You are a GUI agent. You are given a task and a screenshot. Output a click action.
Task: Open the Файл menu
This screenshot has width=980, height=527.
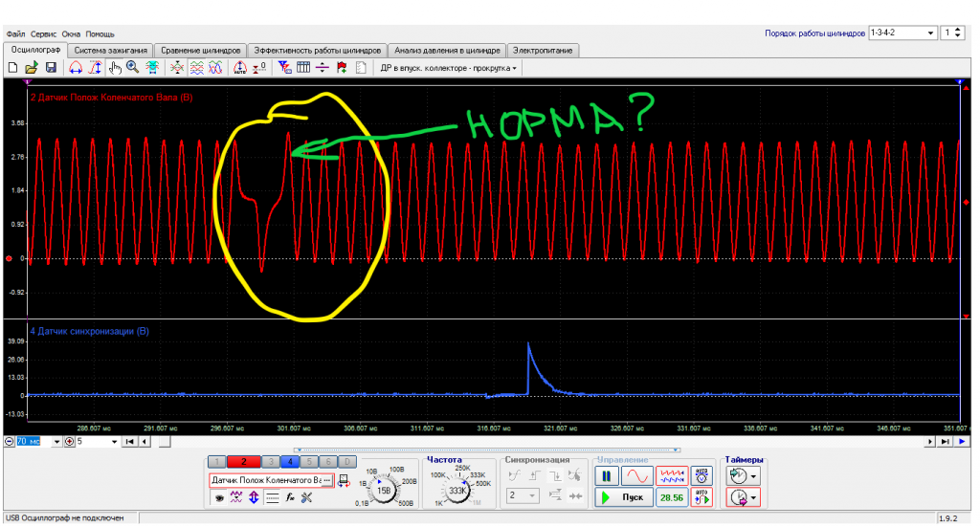click(x=15, y=33)
